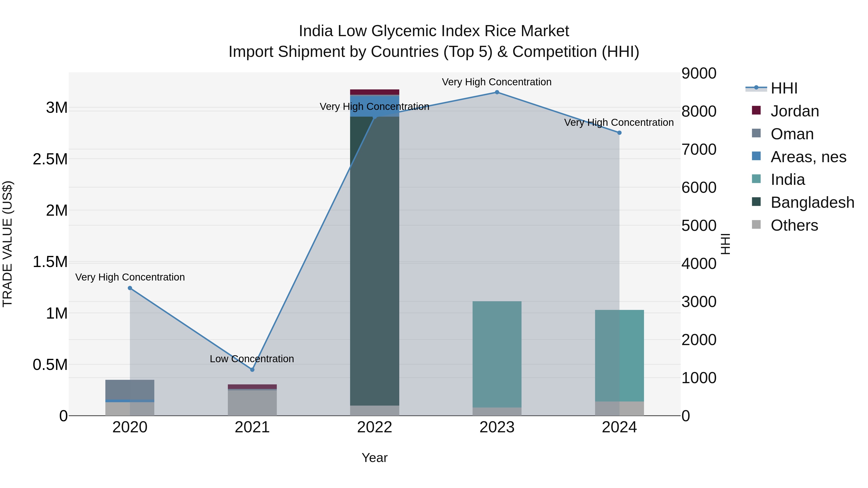Toggle the Bangladesh series label in legend
Image resolution: width=868 pixels, height=488 pixels.
coord(812,202)
